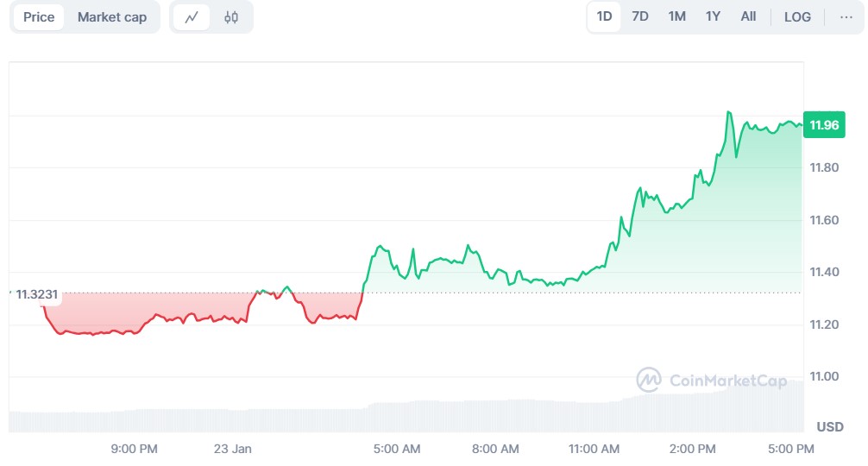The image size is (868, 466).
Task: Click the 23 Jan date axis label
Action: pyautogui.click(x=232, y=449)
